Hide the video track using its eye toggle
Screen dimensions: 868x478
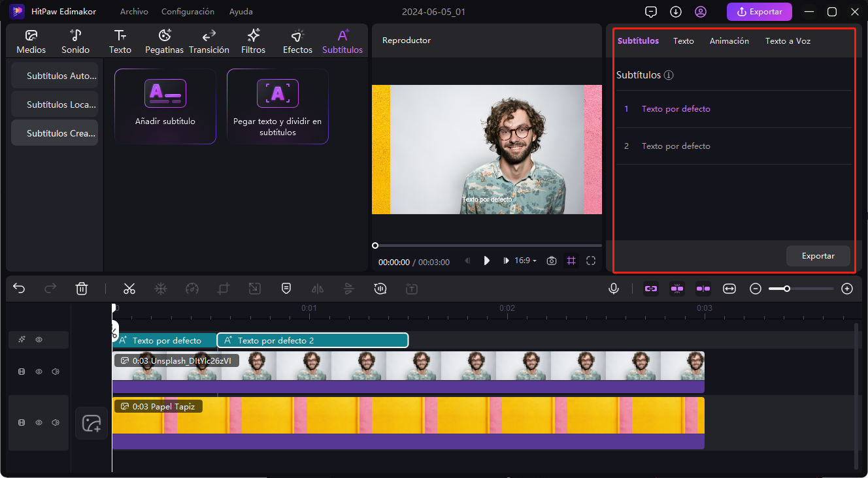39,371
